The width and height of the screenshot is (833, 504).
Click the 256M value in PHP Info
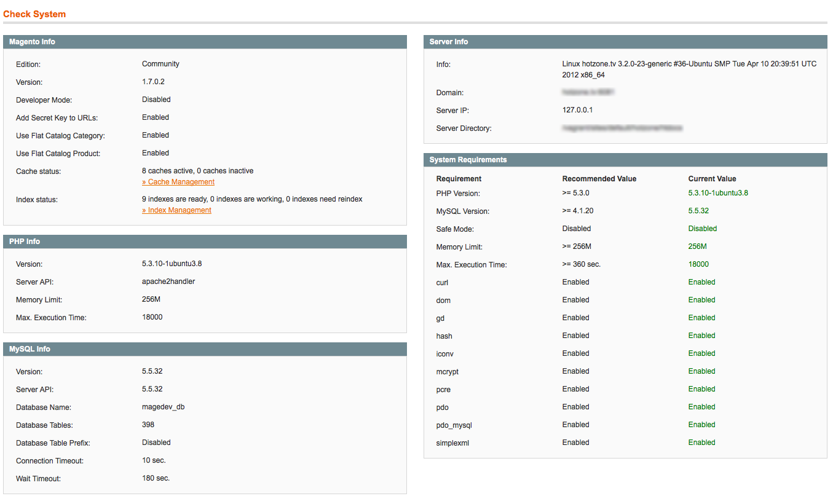pos(151,299)
